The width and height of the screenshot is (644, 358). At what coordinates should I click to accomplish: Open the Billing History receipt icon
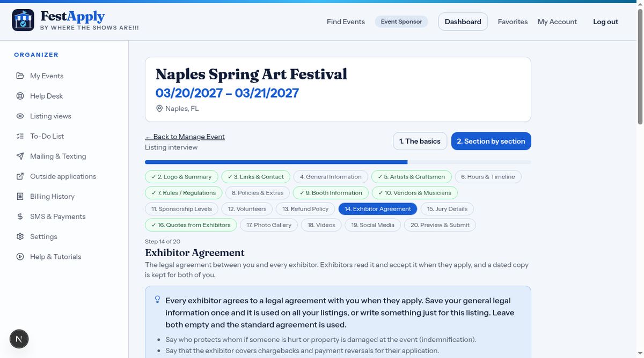[x=20, y=196]
